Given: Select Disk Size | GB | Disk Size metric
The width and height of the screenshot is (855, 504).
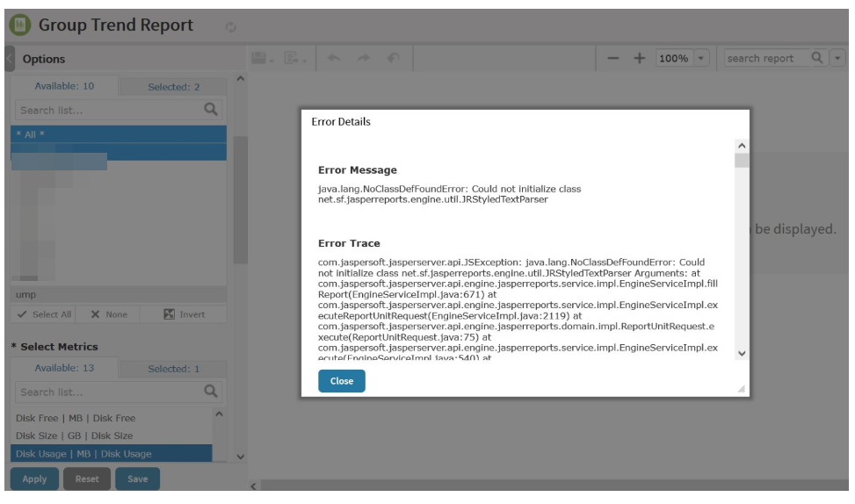Looking at the screenshot, I should click(112, 436).
